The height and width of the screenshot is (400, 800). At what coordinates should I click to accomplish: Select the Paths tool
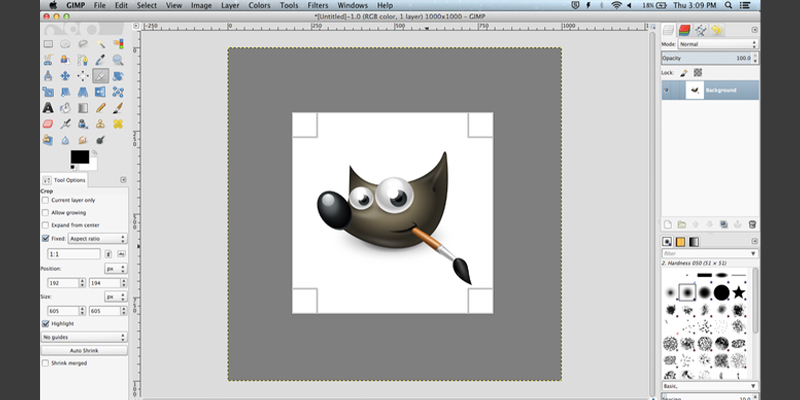[83, 60]
